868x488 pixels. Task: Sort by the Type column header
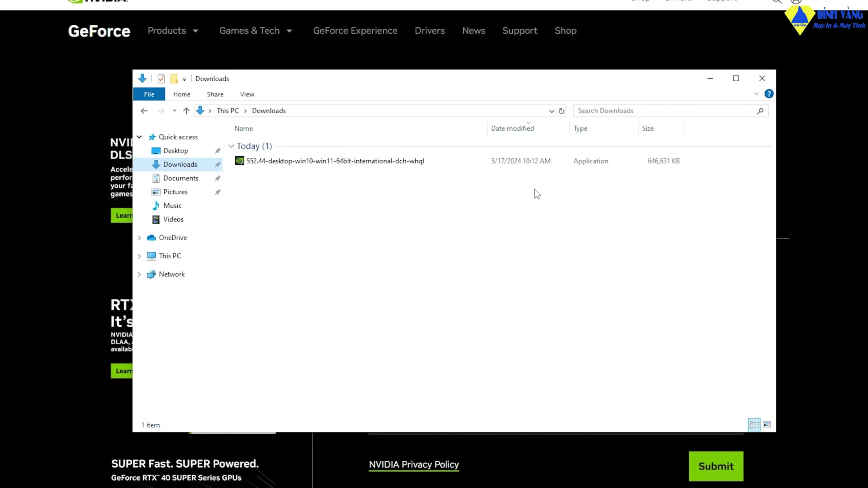[580, 128]
